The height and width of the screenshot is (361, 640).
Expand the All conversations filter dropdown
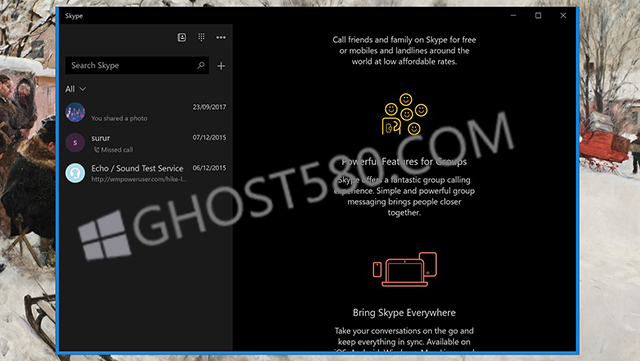coord(75,89)
